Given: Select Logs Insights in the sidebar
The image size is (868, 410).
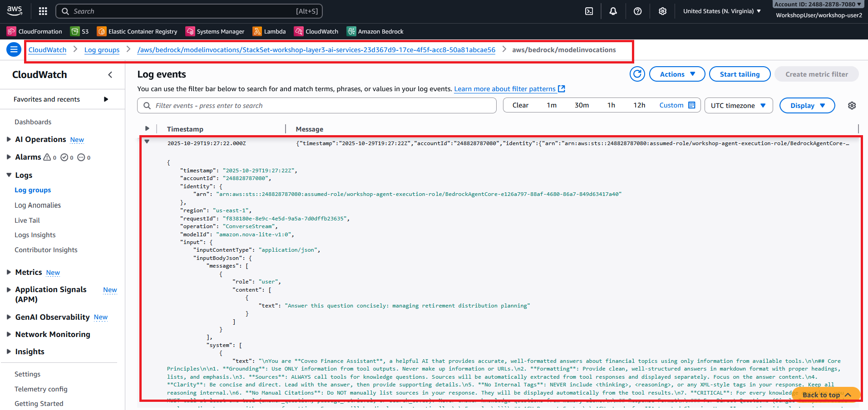Looking at the screenshot, I should tap(35, 235).
